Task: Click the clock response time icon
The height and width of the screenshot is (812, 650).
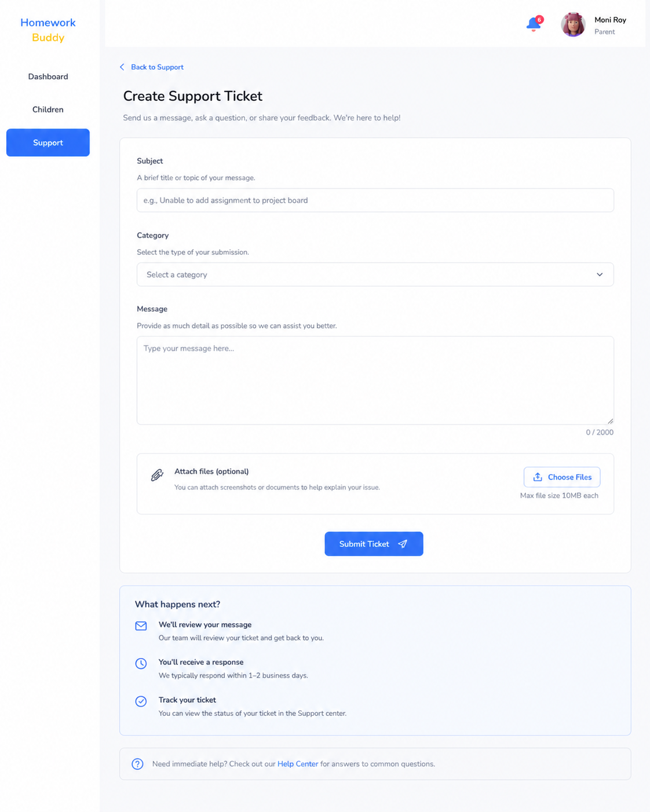Action: pos(141,664)
